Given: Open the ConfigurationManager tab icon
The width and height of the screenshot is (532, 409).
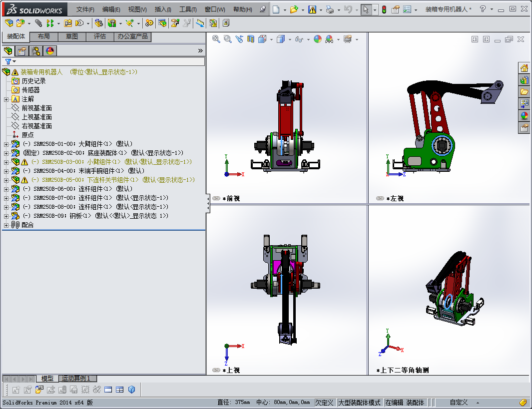Looking at the screenshot, I should pos(36,51).
